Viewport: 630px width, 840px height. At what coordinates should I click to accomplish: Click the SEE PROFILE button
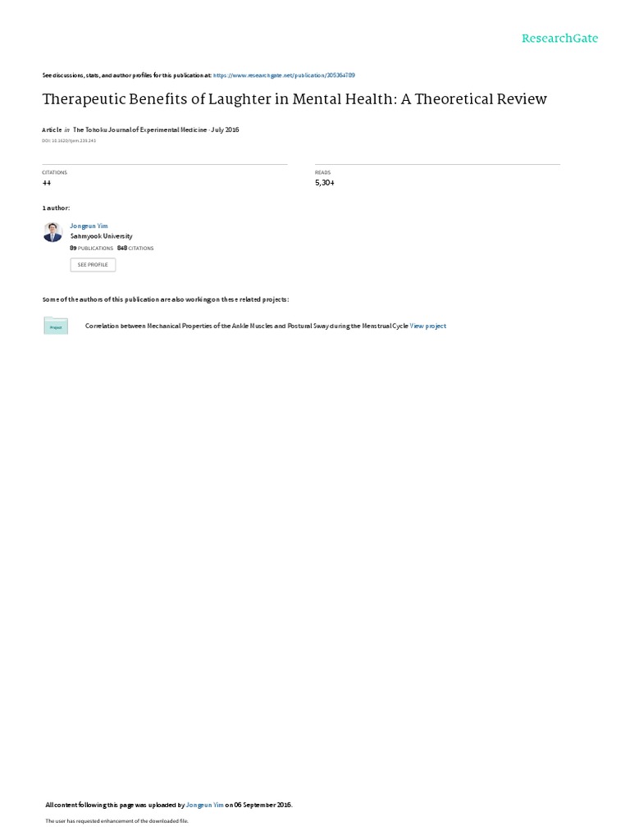coord(93,265)
